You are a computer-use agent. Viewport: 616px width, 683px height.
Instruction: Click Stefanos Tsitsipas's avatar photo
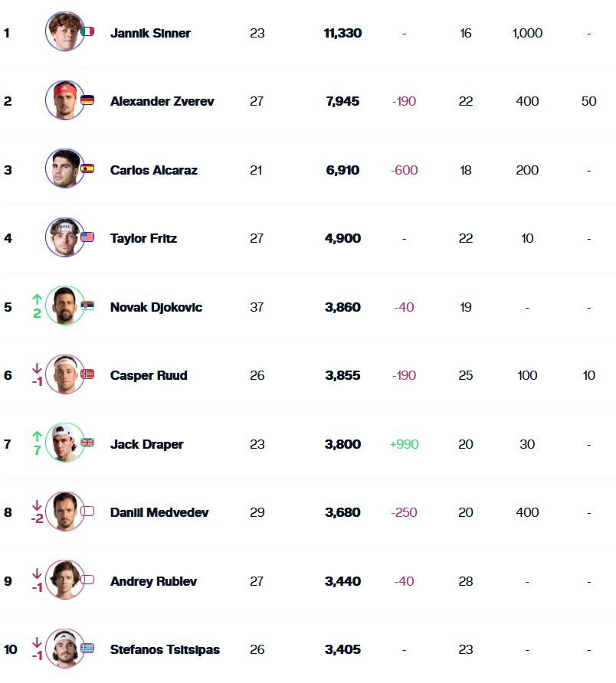coord(64,649)
